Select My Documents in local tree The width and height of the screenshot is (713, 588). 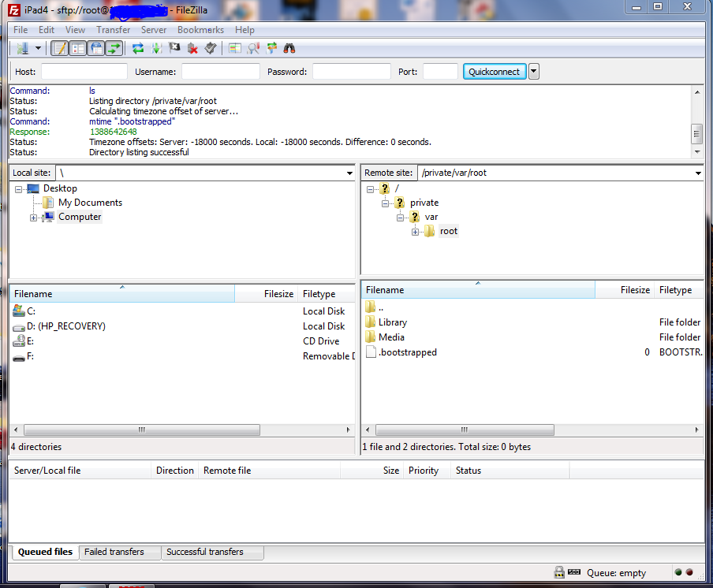pos(90,203)
